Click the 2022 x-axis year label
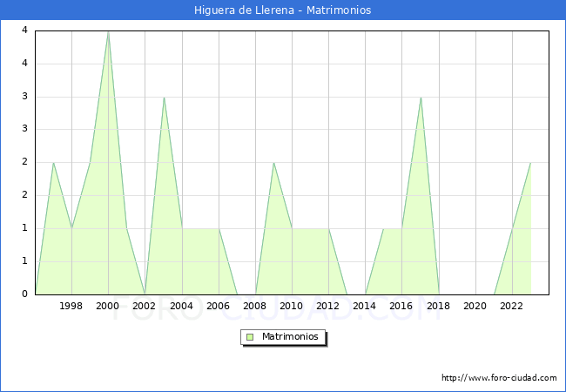This screenshot has width=566, height=392. (512, 306)
